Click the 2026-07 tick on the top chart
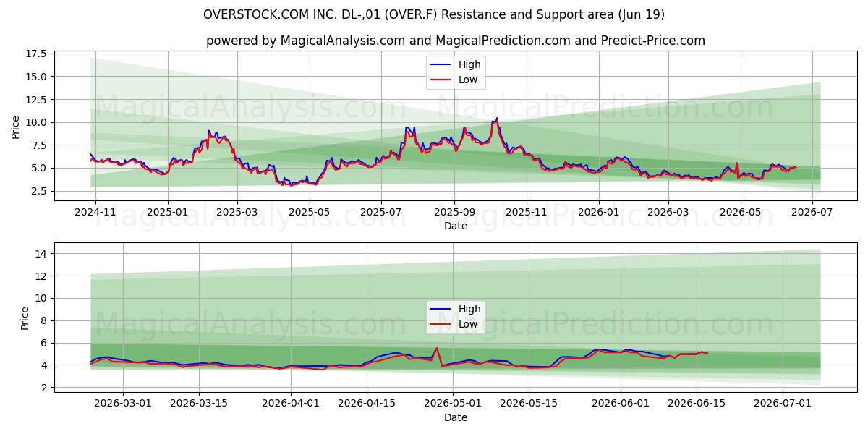The width and height of the screenshot is (868, 434). [x=812, y=212]
